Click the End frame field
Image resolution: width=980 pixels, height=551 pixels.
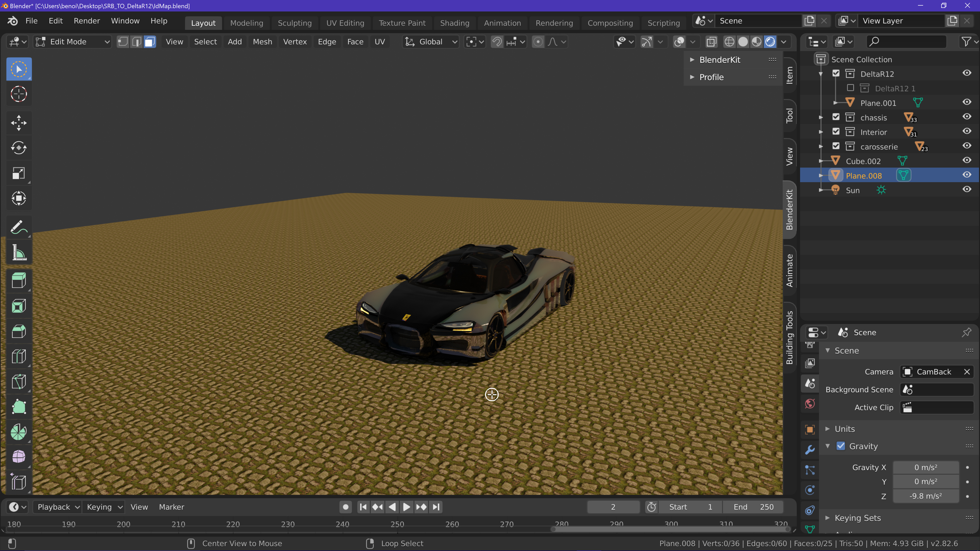click(x=753, y=507)
